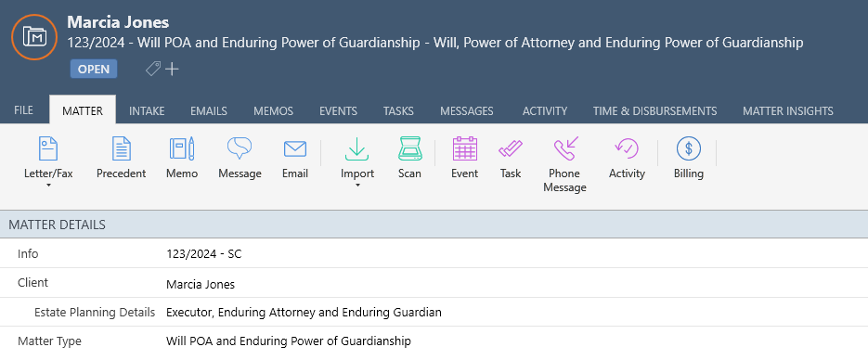Select the Estate Planning Details row
The image size is (868, 360).
pyautogui.click(x=434, y=312)
